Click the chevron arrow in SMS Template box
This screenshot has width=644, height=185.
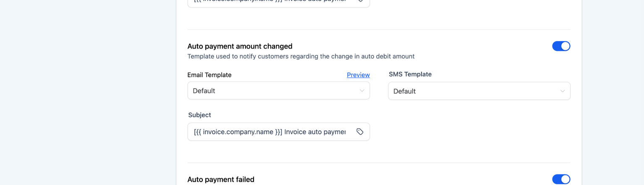tap(563, 91)
